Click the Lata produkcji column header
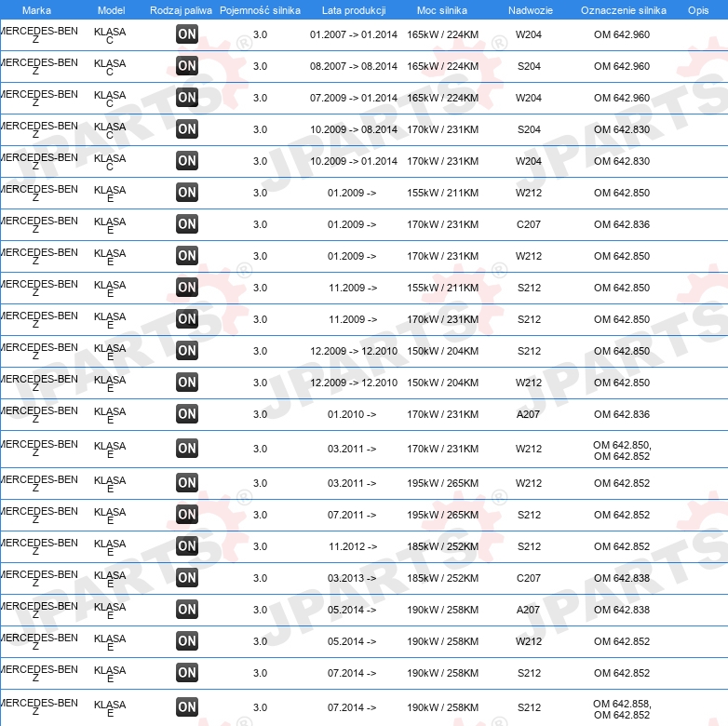 tap(354, 10)
